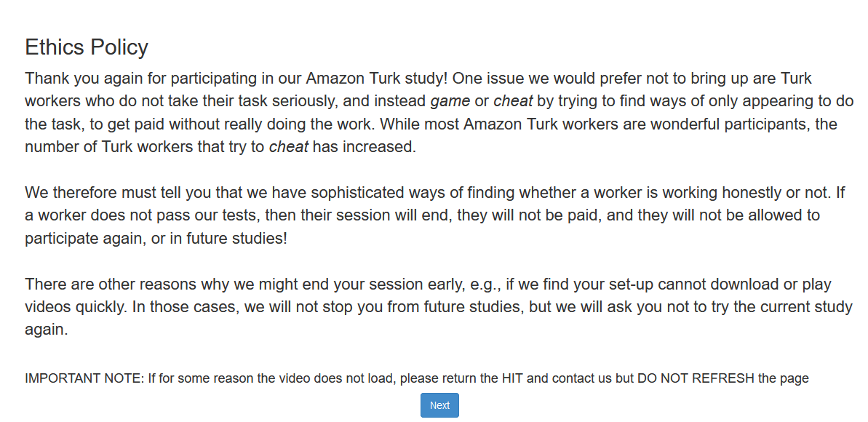Click "participate again, or in future studies!"

coord(156,239)
